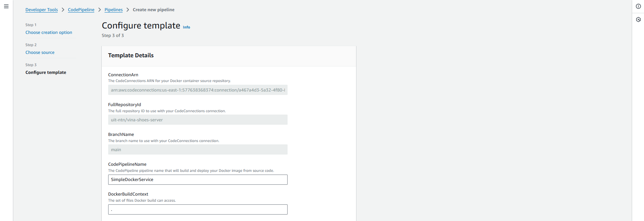The height and width of the screenshot is (221, 644).
Task: Click the Template Details section header
Action: pyautogui.click(x=131, y=56)
